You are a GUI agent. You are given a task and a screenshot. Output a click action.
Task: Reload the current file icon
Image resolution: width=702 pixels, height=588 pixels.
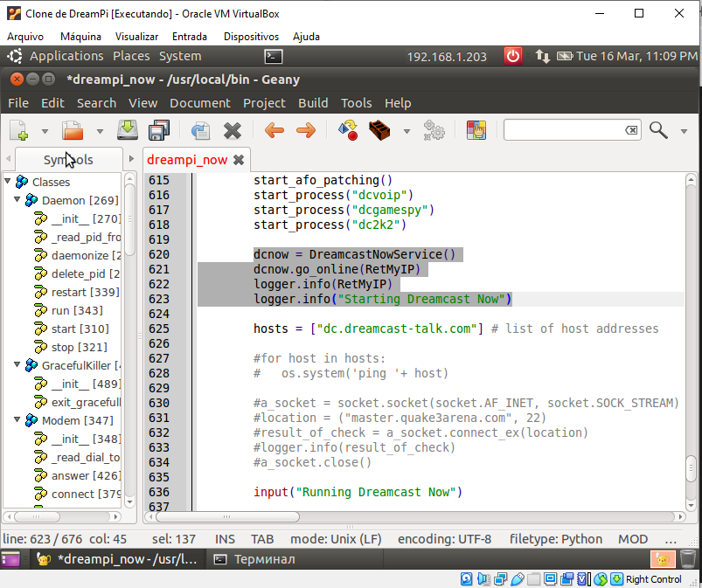tap(200, 131)
